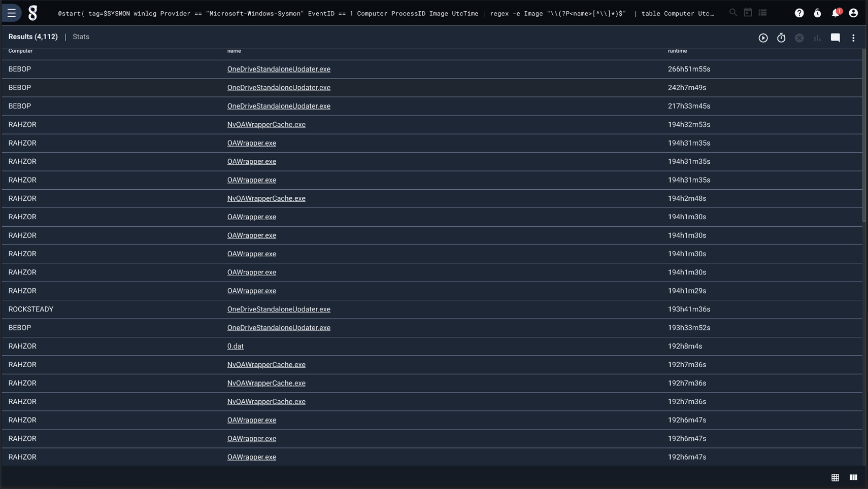Cancel the search with X icon
The height and width of the screenshot is (489, 868).
(799, 38)
